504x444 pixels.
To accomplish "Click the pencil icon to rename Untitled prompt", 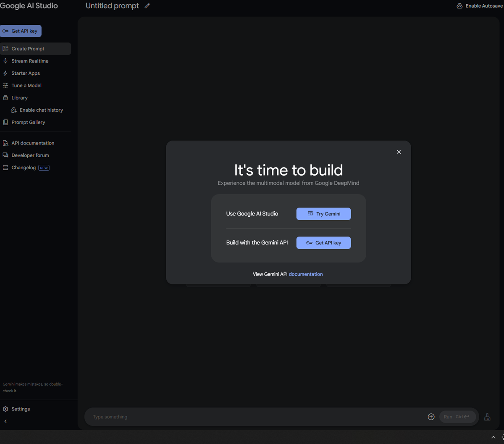I will 147,6.
